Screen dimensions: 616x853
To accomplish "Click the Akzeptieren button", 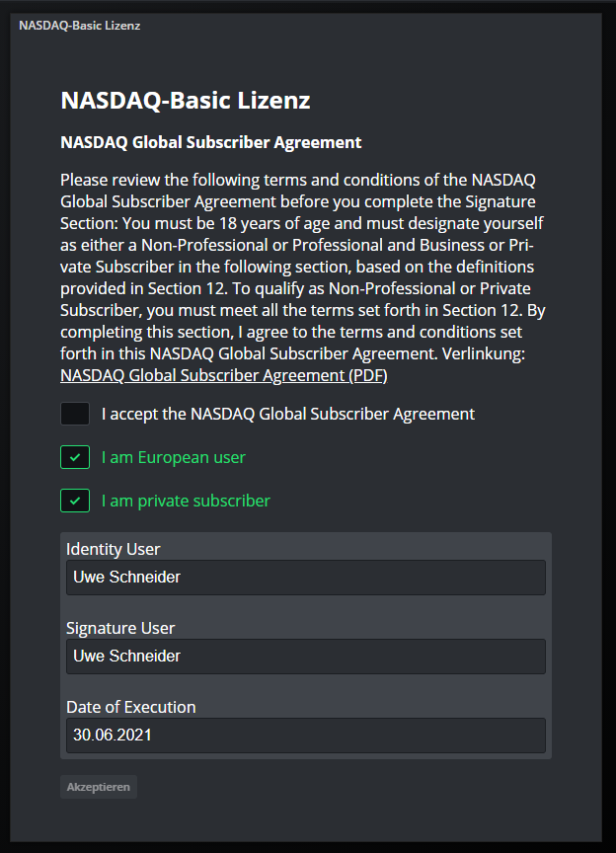I will 99,787.
